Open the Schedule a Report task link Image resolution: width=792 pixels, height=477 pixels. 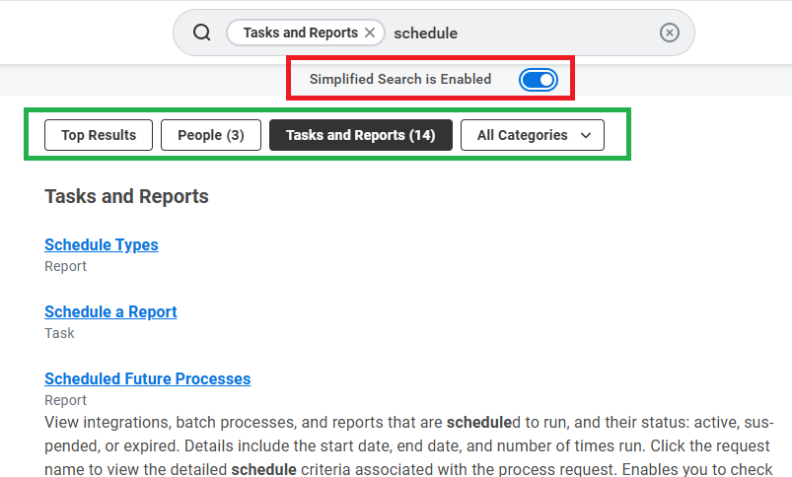pos(110,312)
